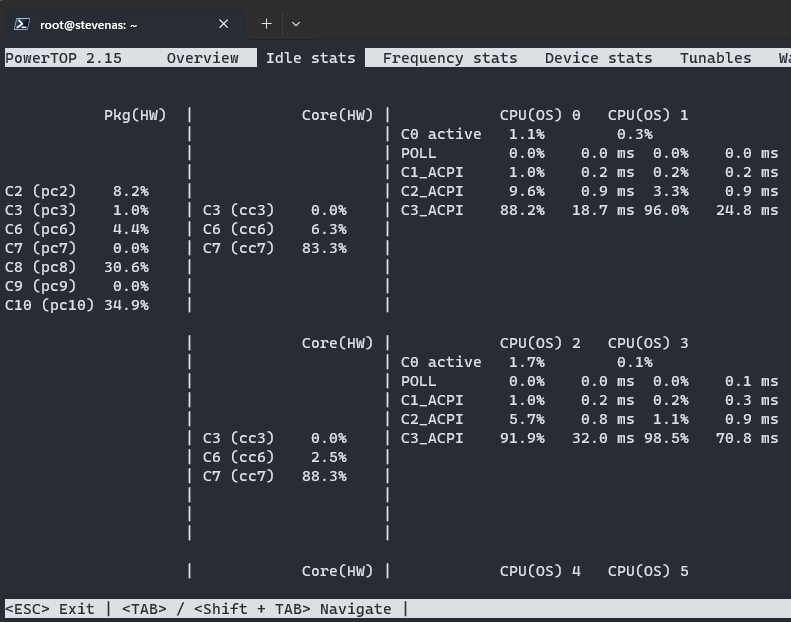Image resolution: width=791 pixels, height=622 pixels.
Task: Click the <TAB> / <Shift + TAB> Navigate hint
Action: (257, 609)
